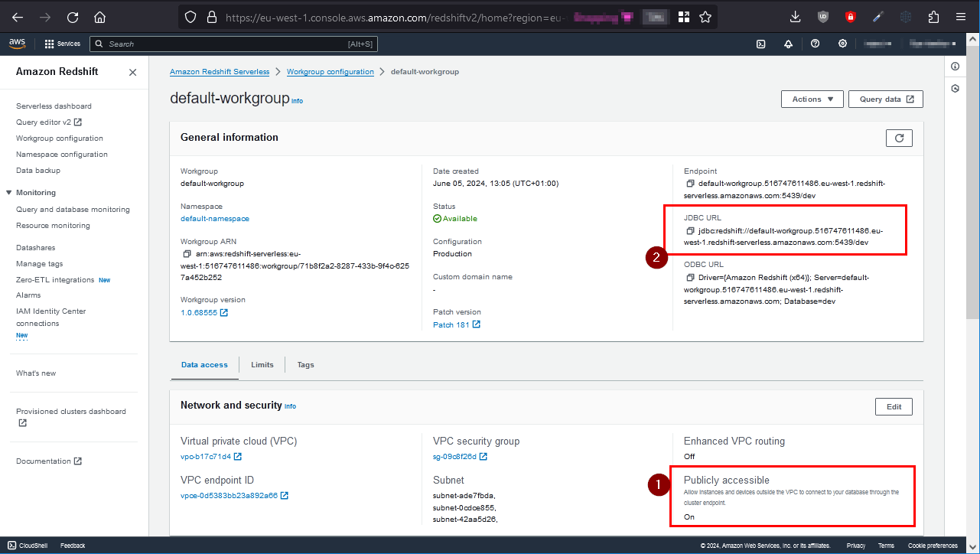Open the settings gear in AWS header
The width and height of the screenshot is (980, 554).
click(x=842, y=44)
